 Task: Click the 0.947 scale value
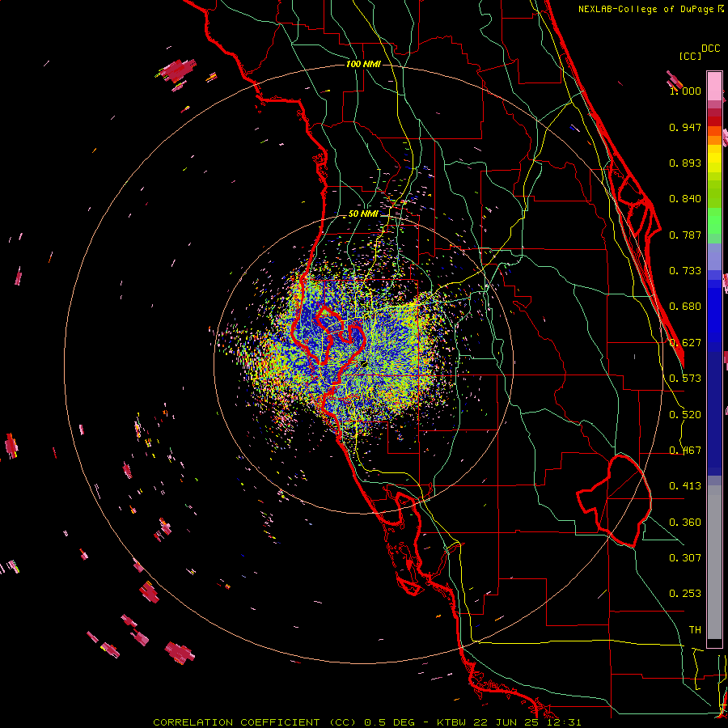point(685,127)
